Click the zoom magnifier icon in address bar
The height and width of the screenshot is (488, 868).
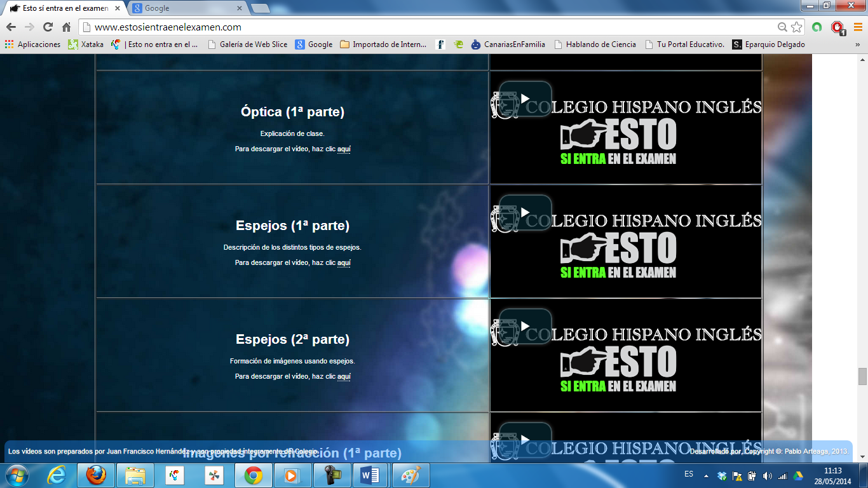[x=783, y=27]
